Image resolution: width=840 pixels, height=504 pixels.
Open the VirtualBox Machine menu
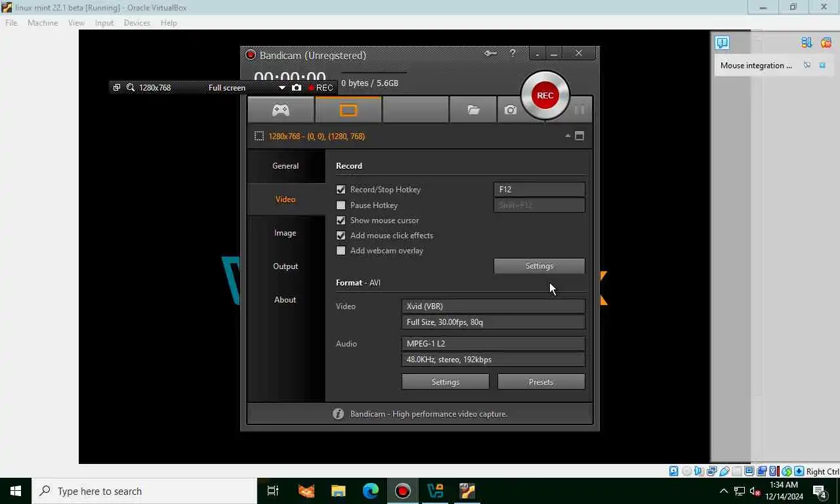(43, 23)
